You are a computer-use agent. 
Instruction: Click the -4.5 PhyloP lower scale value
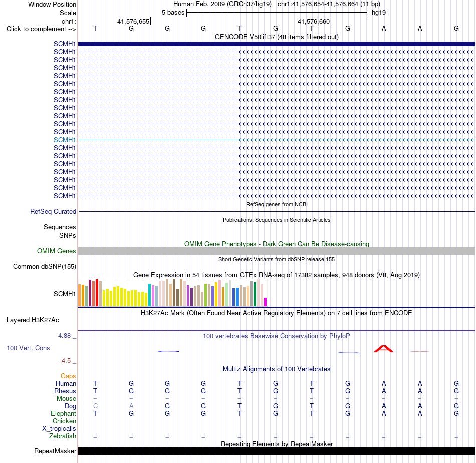pyautogui.click(x=65, y=361)
